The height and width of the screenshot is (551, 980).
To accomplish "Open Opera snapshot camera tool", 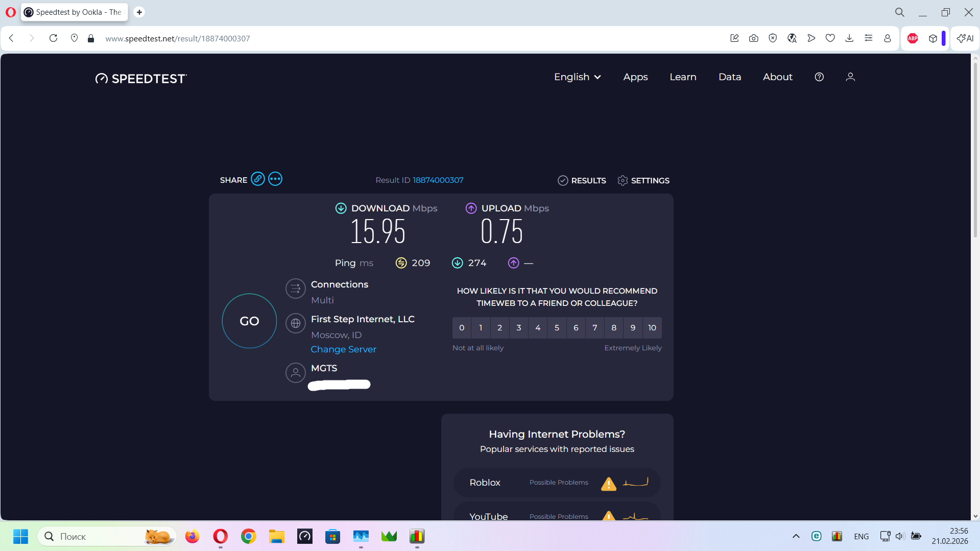I will pyautogui.click(x=753, y=38).
